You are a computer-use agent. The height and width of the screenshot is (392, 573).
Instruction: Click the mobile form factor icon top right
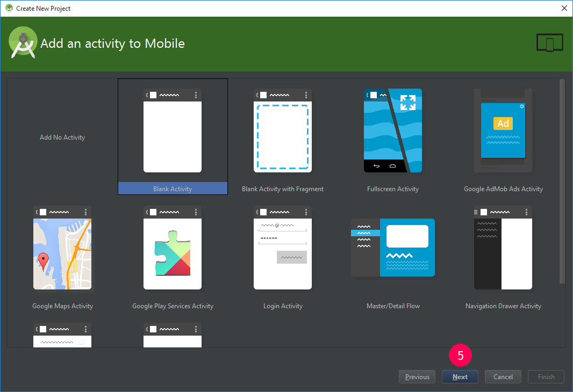tap(549, 42)
